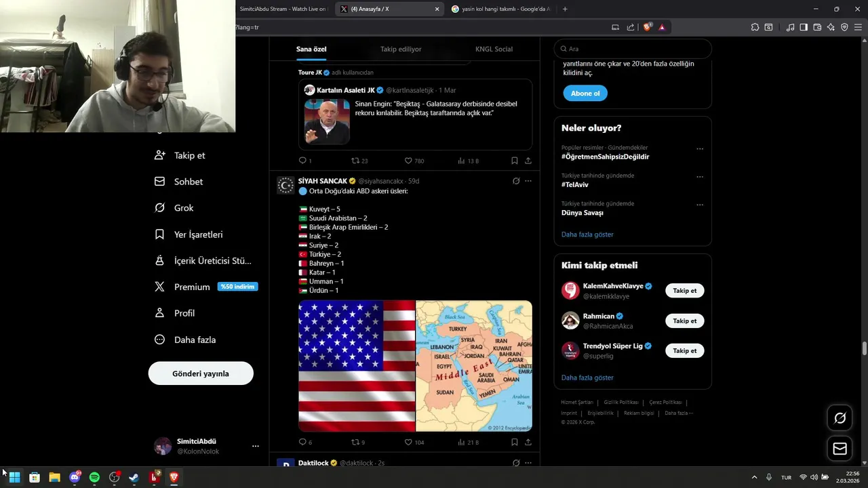Image resolution: width=868 pixels, height=488 pixels.
Task: Open the US flag and map image
Action: pyautogui.click(x=415, y=366)
